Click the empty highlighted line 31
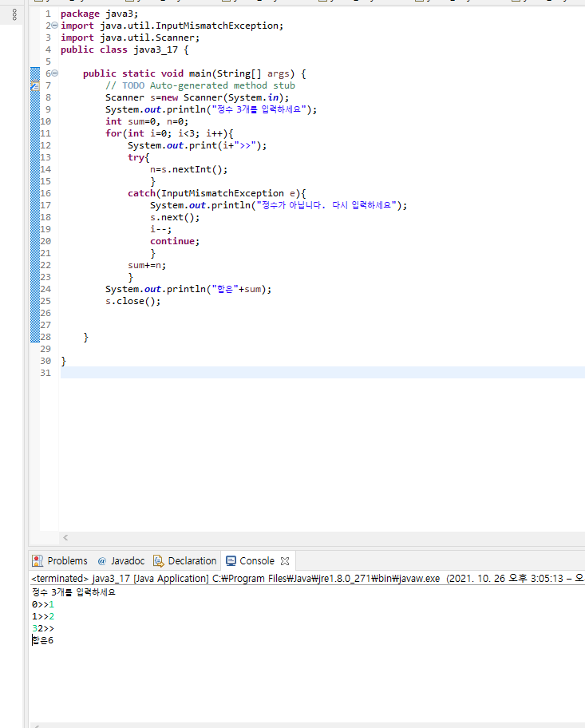Screen dimensions: 585x728 pos(322,373)
